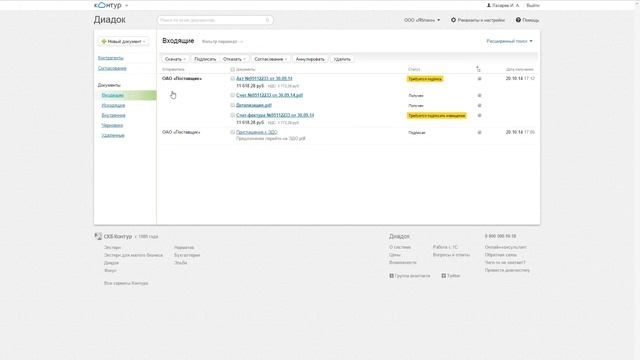Open the Новый документ dropdown button
This screenshot has height=360, width=640.
click(123, 41)
